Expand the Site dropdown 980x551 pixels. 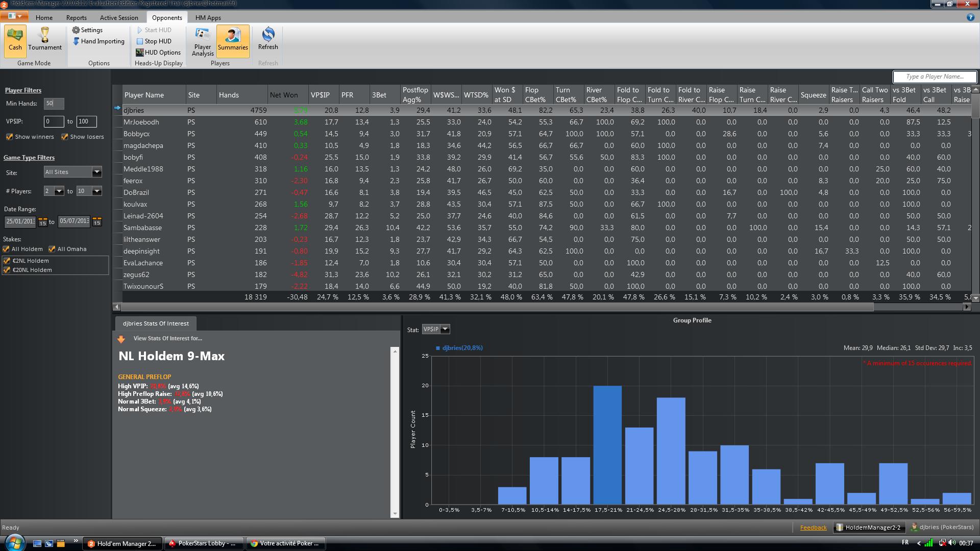96,172
